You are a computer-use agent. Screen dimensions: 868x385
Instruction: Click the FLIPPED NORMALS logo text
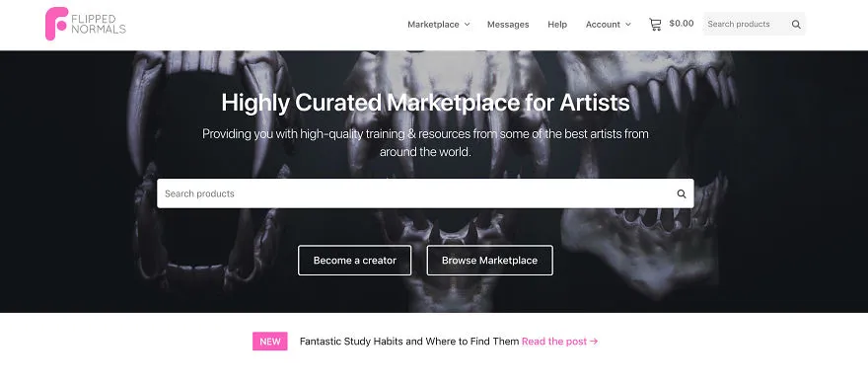pos(99,24)
